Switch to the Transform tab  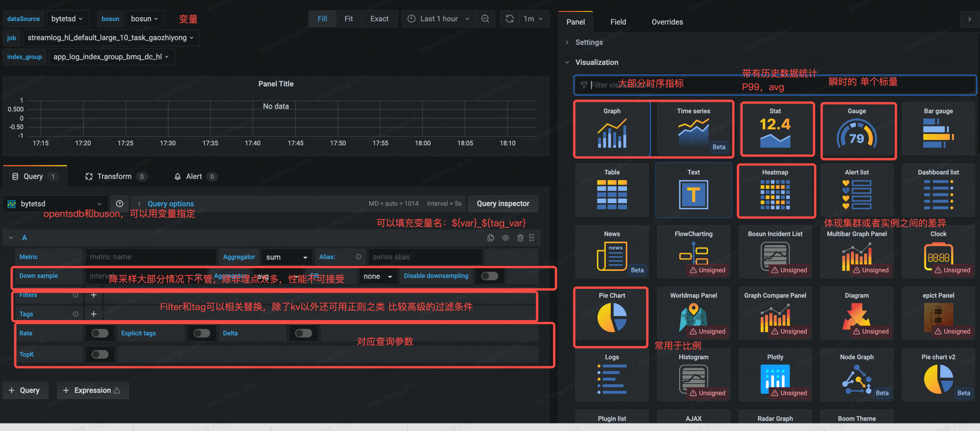click(x=114, y=176)
